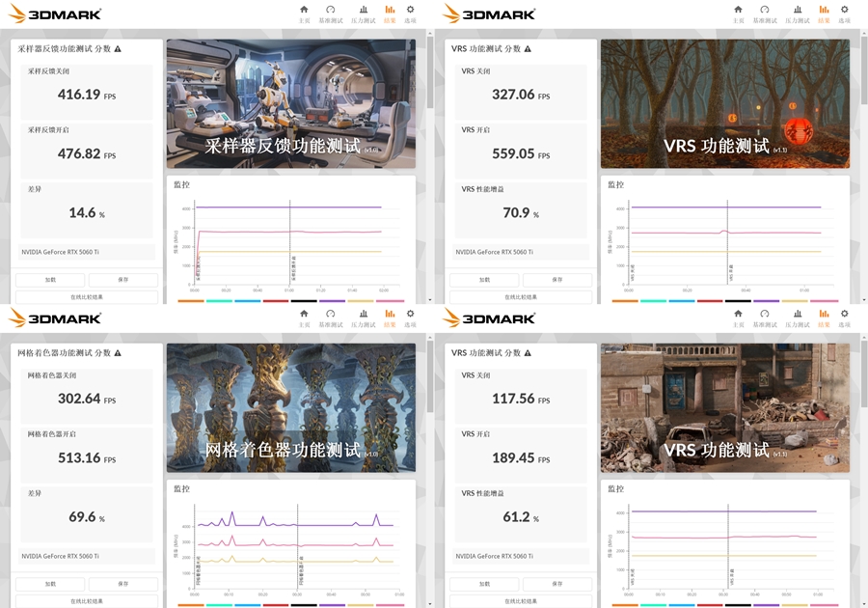Click scrollbar thumb in the Mesh Shader window

click(430, 376)
